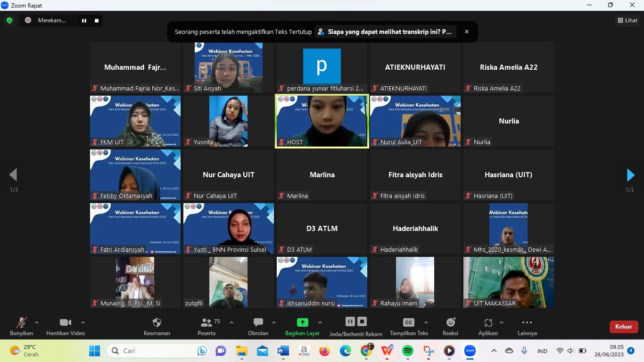Pause the recording in the bottom toolbar
The width and height of the screenshot is (644, 362).
point(350,321)
